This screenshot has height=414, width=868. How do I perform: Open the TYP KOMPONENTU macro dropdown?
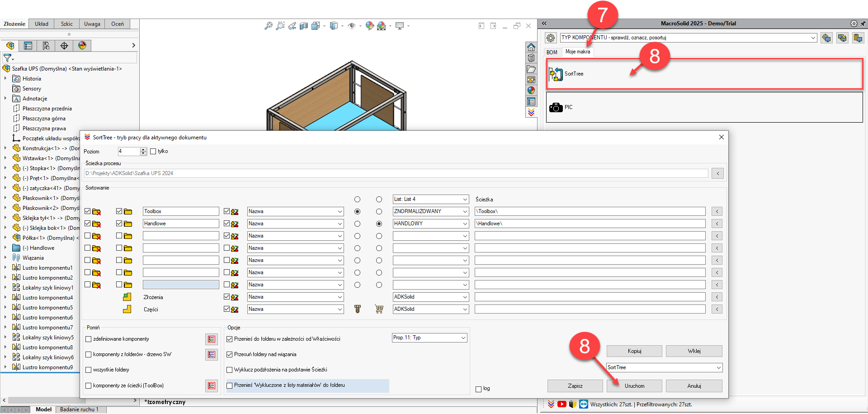tap(688, 38)
